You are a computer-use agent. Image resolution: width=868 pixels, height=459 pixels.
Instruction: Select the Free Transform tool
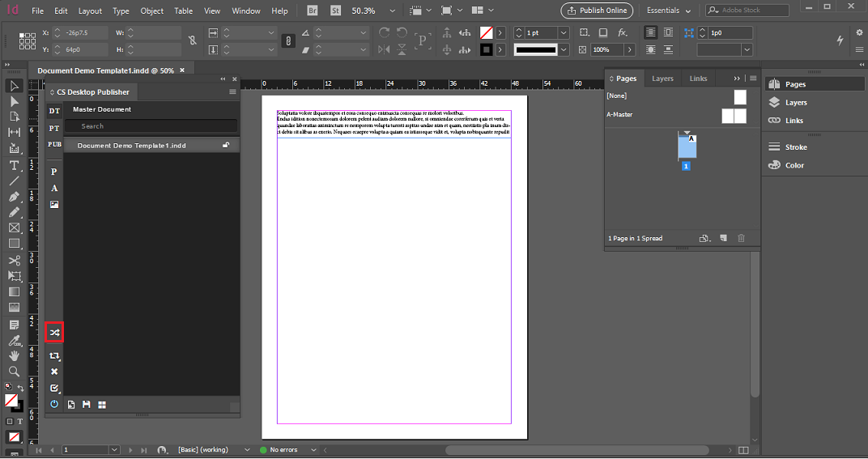click(15, 276)
